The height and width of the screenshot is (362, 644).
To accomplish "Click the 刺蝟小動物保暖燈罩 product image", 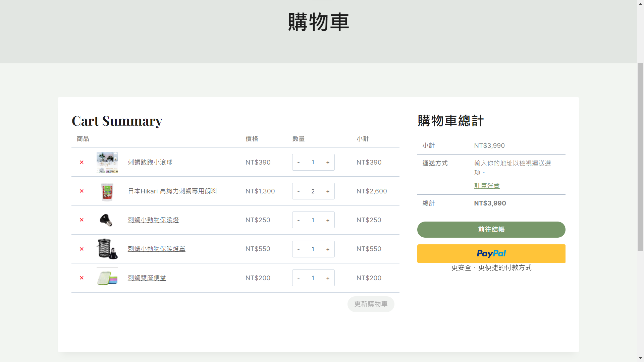I will [x=107, y=249].
